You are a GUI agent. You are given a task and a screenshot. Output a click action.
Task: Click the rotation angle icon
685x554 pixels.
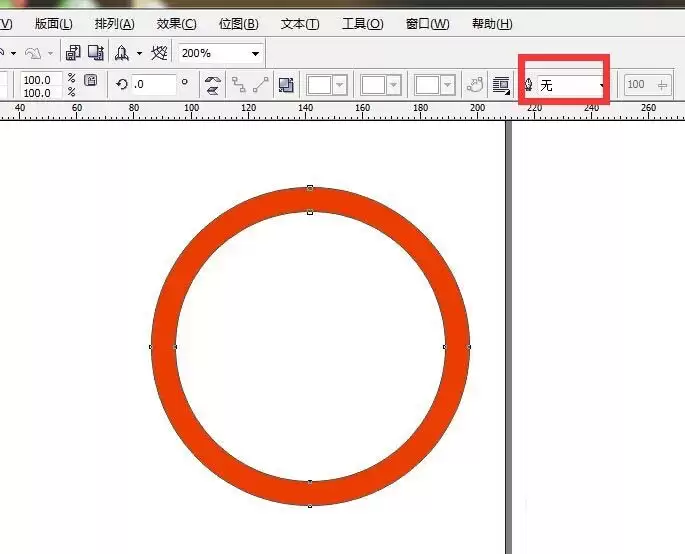121,84
